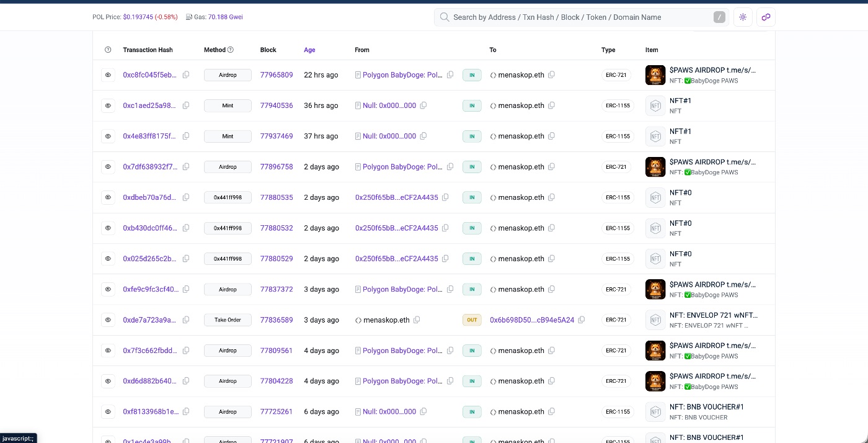Copy menaskop.eth address in block 77965809 row

(551, 75)
